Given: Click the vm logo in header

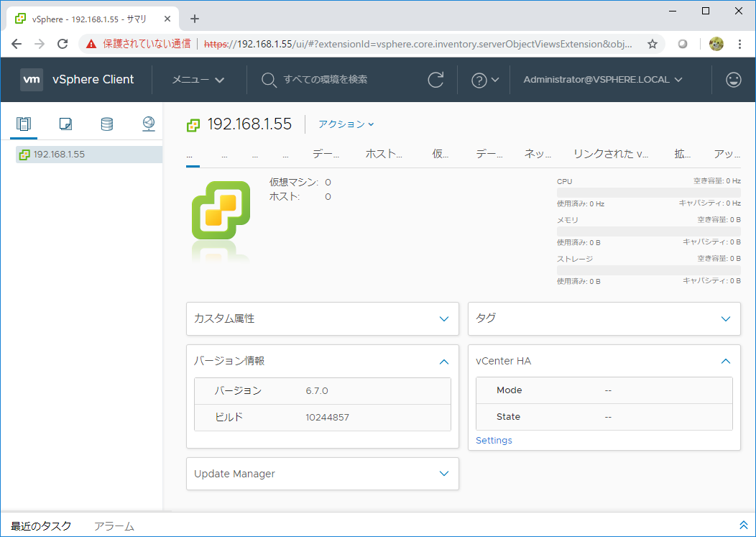Looking at the screenshot, I should point(32,80).
